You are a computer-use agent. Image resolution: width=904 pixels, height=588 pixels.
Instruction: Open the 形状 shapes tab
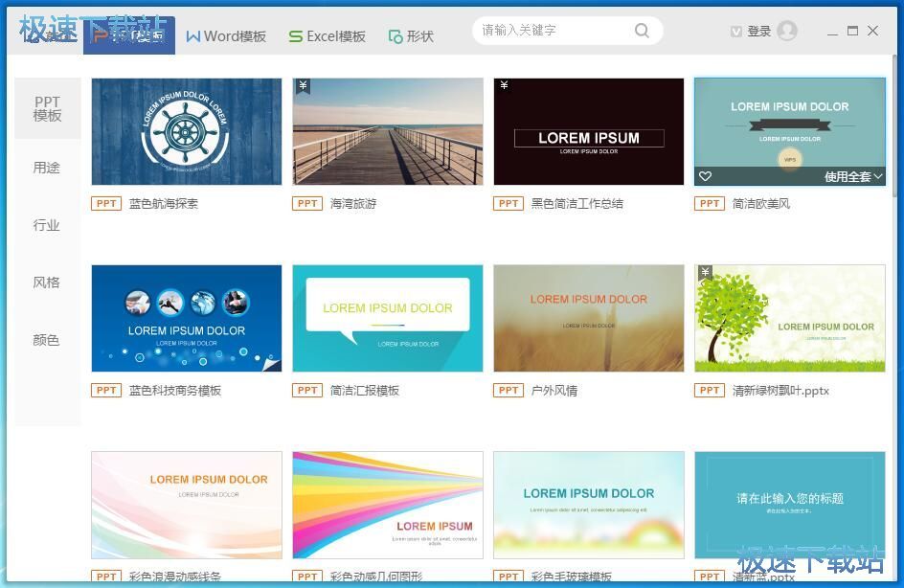point(411,36)
